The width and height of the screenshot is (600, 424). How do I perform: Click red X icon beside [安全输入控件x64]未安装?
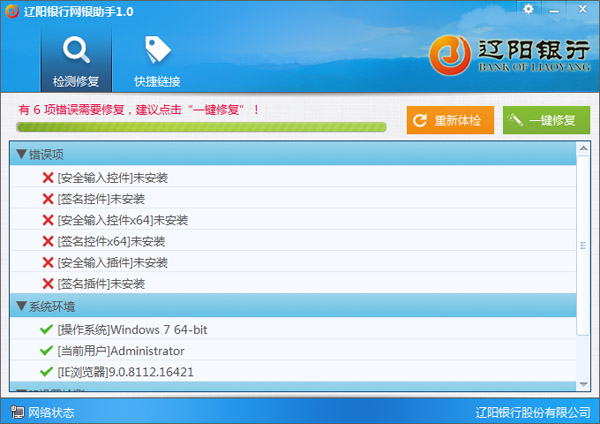48,220
